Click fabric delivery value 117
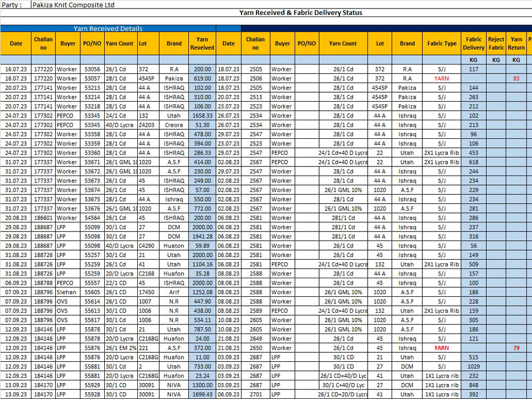This screenshot has width=532, height=399. [473, 69]
